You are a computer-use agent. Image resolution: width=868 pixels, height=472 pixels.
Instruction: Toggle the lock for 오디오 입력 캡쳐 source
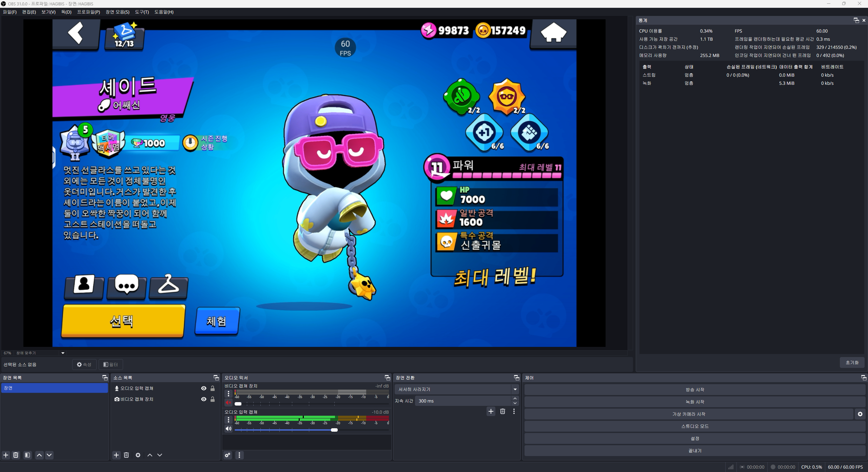(213, 388)
